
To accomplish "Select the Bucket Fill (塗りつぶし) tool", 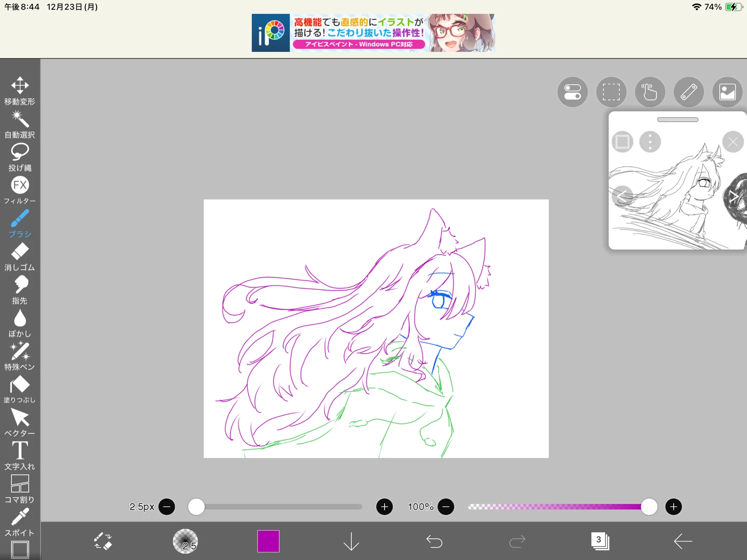I will pos(20,389).
